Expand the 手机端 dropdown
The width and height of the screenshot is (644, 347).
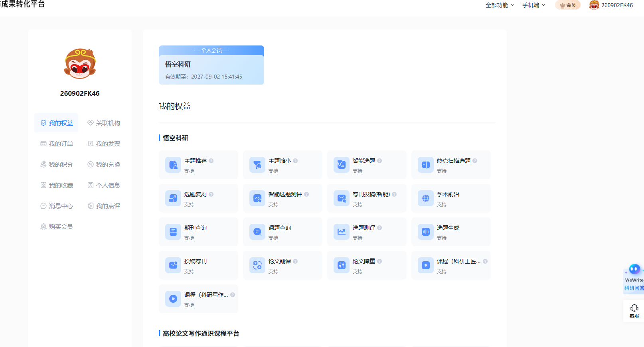click(x=534, y=5)
